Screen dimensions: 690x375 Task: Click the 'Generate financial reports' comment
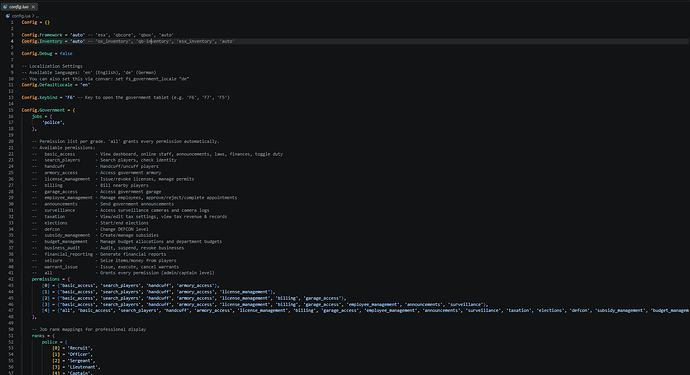[x=133, y=254]
